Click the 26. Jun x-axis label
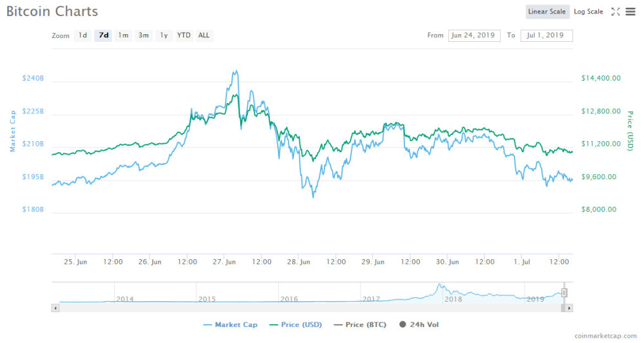The height and width of the screenshot is (343, 644). click(150, 262)
